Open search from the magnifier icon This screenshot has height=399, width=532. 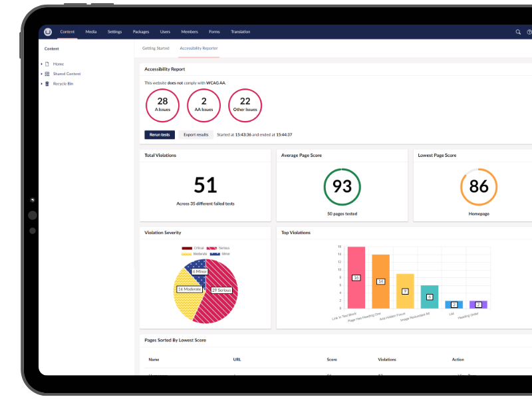point(517,31)
